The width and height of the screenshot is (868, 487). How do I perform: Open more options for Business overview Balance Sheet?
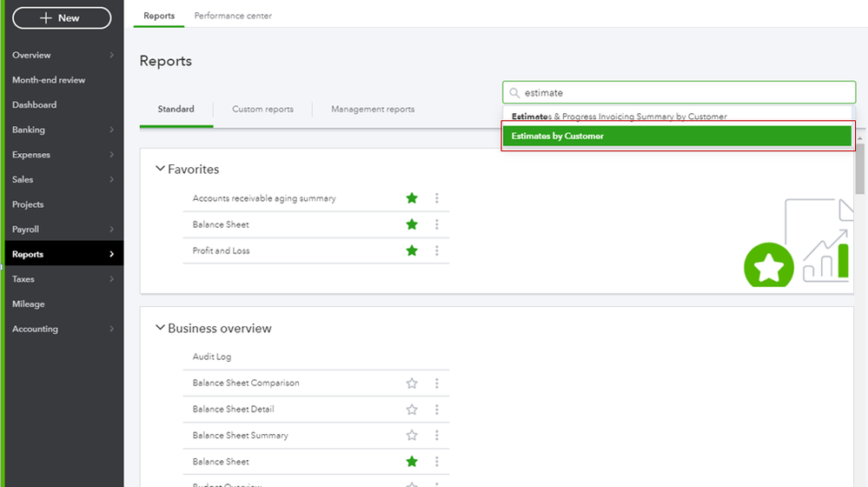coord(437,462)
